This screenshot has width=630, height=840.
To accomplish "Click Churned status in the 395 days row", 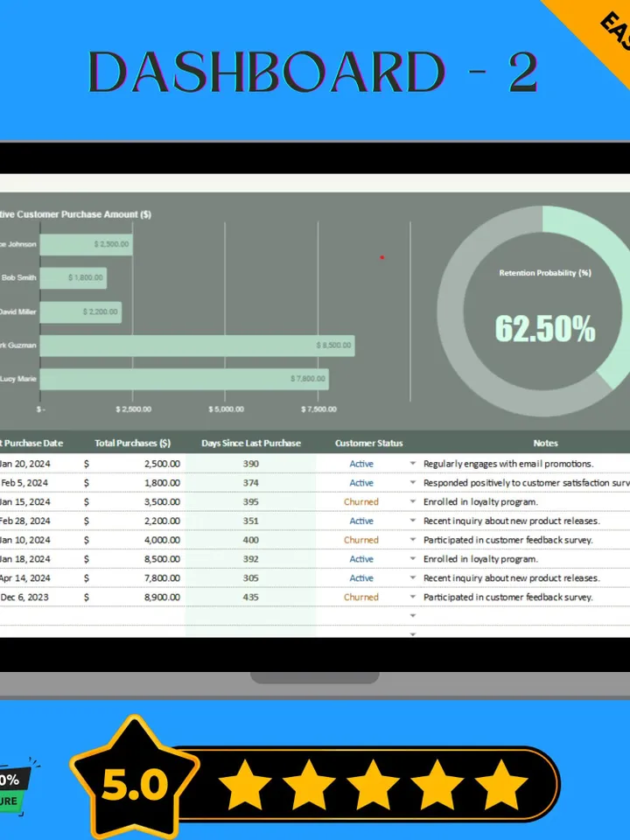I will (361, 502).
